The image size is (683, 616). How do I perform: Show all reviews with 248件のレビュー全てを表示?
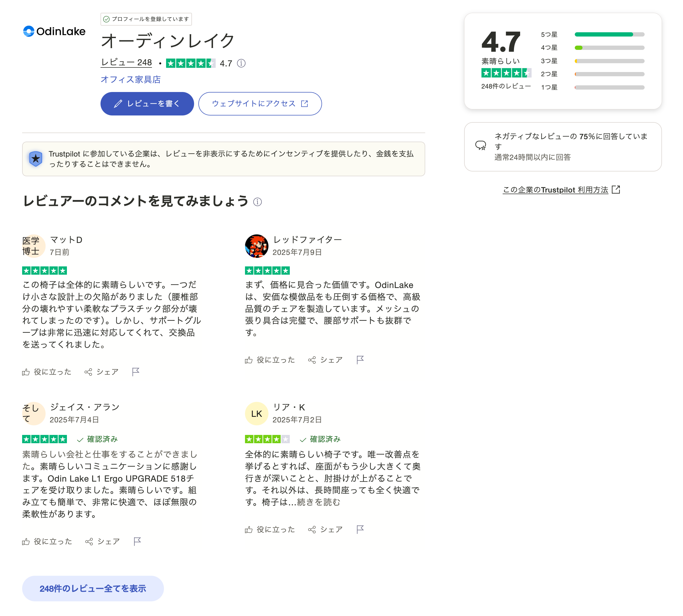click(x=93, y=589)
